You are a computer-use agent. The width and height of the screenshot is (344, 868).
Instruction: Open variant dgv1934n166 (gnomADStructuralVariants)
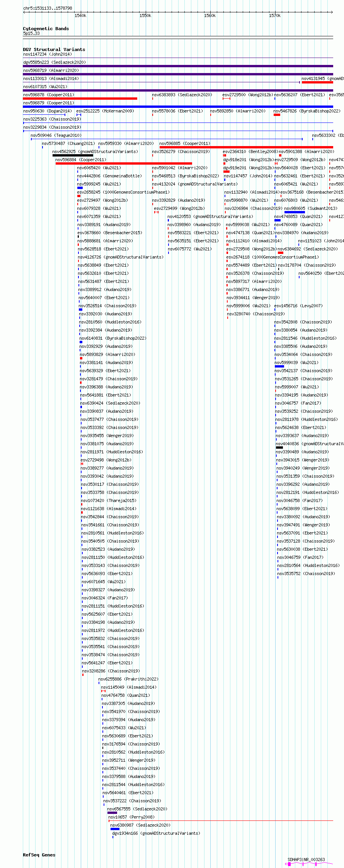156,833
